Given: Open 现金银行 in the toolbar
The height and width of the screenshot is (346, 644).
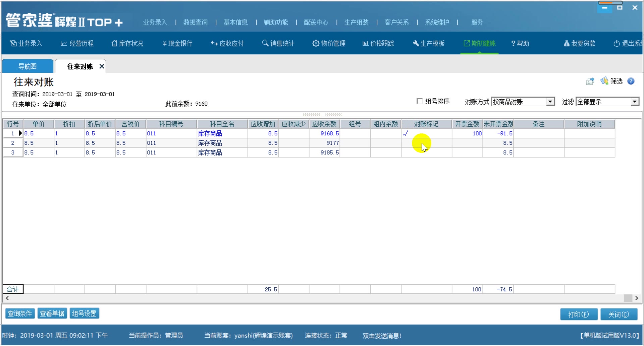Looking at the screenshot, I should (177, 44).
